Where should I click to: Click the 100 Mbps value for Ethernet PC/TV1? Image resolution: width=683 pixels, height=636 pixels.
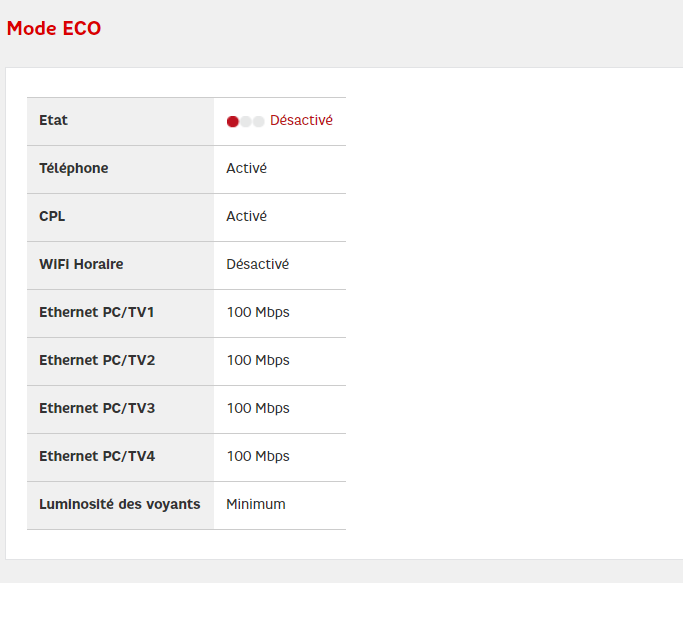(258, 312)
